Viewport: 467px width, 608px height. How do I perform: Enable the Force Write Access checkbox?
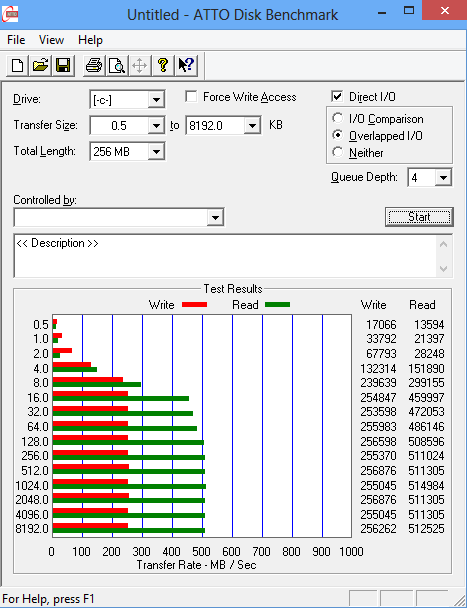(x=191, y=97)
